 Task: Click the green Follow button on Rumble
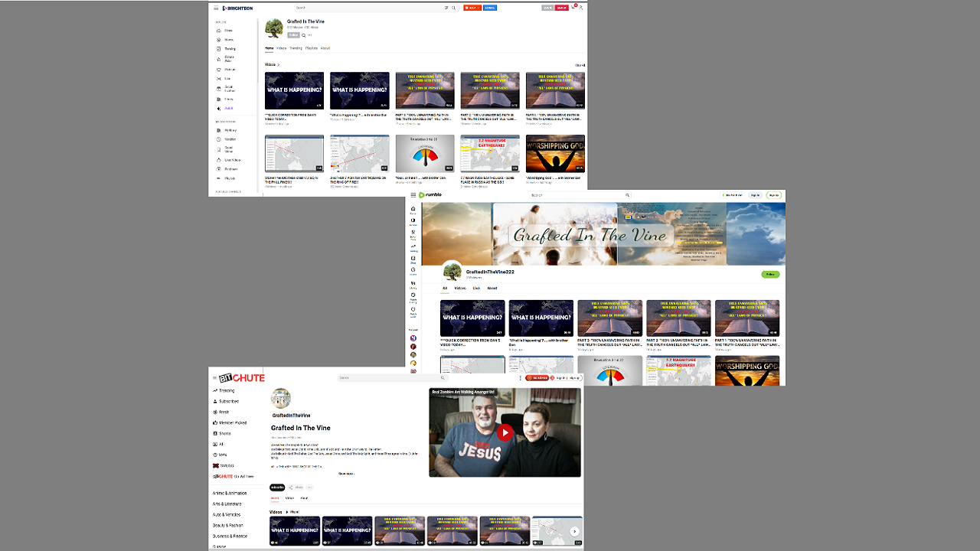770,274
